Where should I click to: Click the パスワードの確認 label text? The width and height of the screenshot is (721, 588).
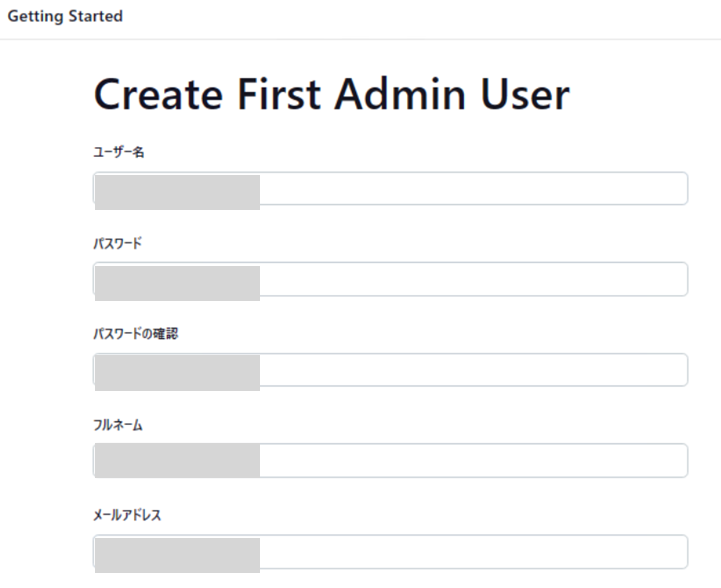click(136, 333)
